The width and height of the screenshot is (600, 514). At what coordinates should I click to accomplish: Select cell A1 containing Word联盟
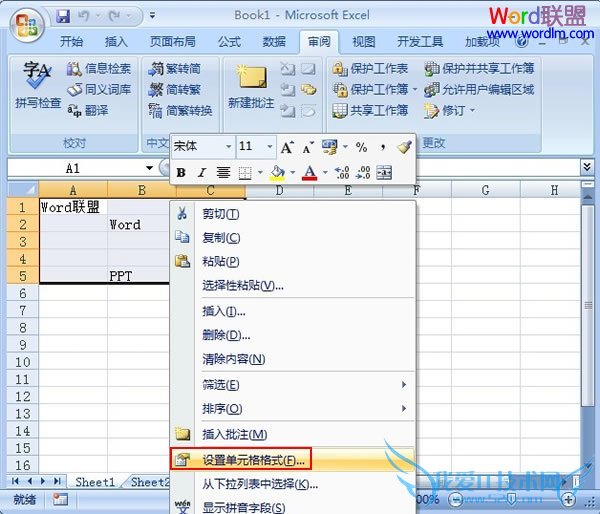tap(73, 207)
